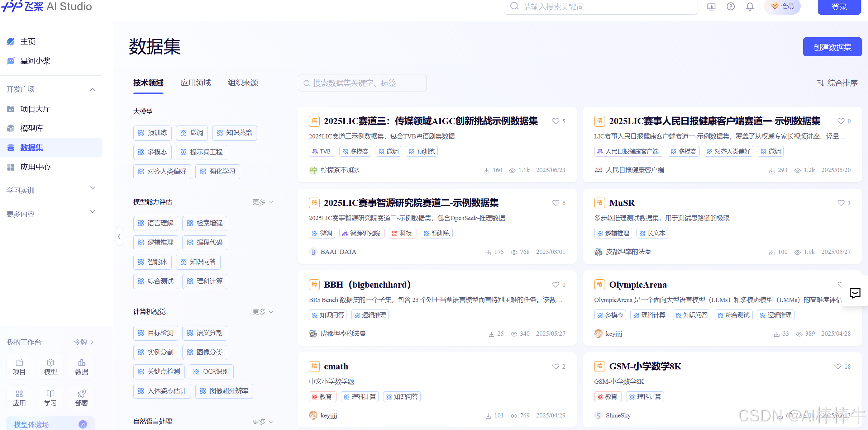The image size is (868, 430).
Task: Like the cmath dataset
Action: point(554,367)
